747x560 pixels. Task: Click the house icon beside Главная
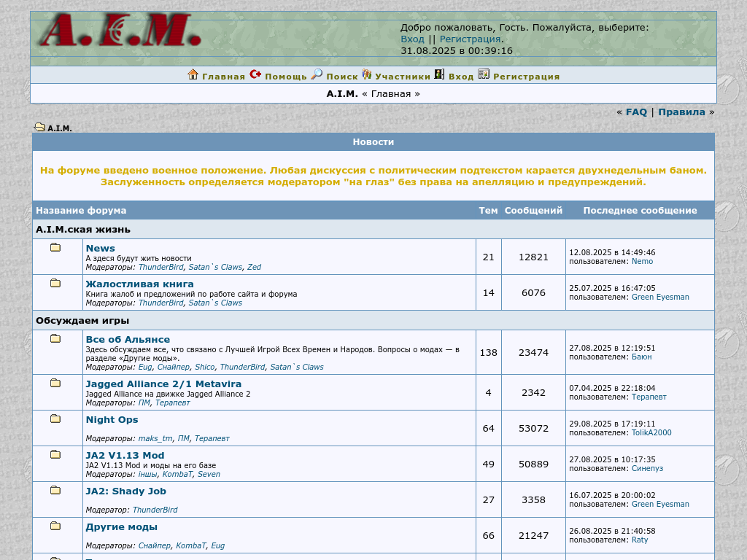click(x=193, y=74)
